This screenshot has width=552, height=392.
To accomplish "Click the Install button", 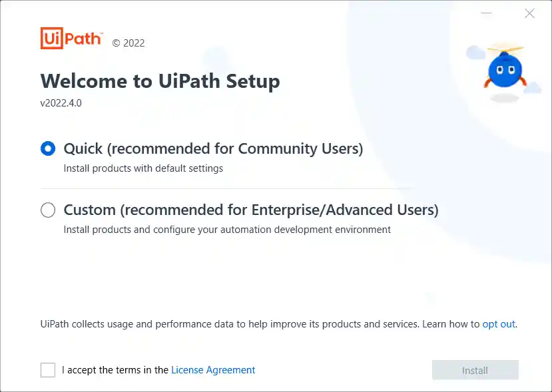I will 475,370.
